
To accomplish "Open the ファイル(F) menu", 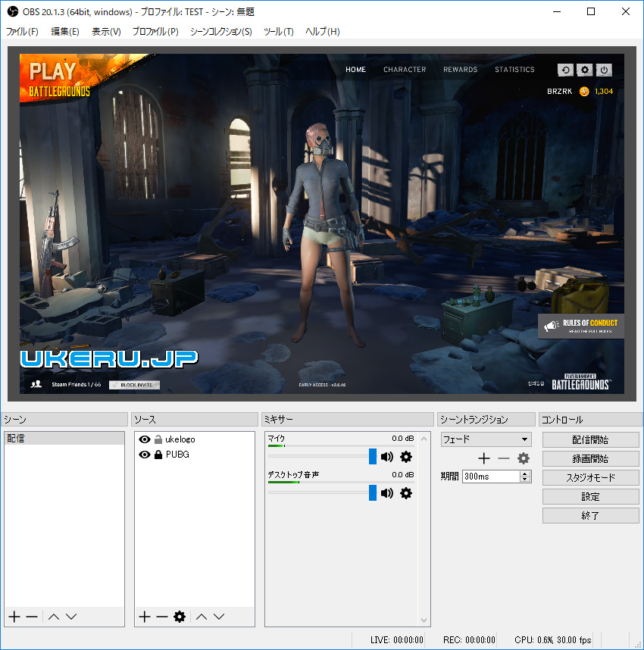I will tap(22, 32).
